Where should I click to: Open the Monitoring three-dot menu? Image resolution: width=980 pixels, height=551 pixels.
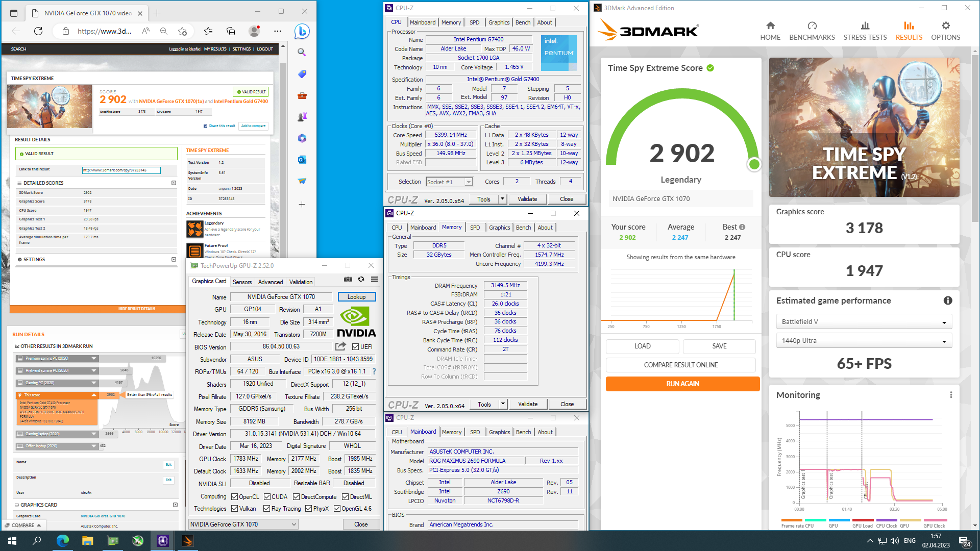951,395
